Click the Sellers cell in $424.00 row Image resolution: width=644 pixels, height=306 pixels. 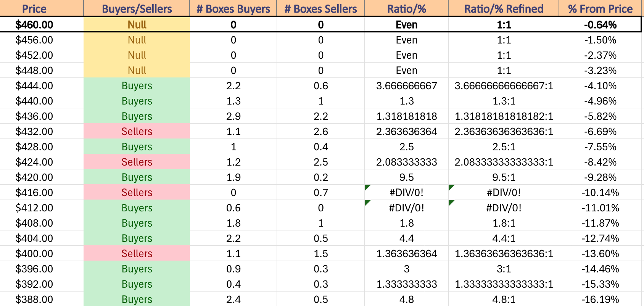137,162
